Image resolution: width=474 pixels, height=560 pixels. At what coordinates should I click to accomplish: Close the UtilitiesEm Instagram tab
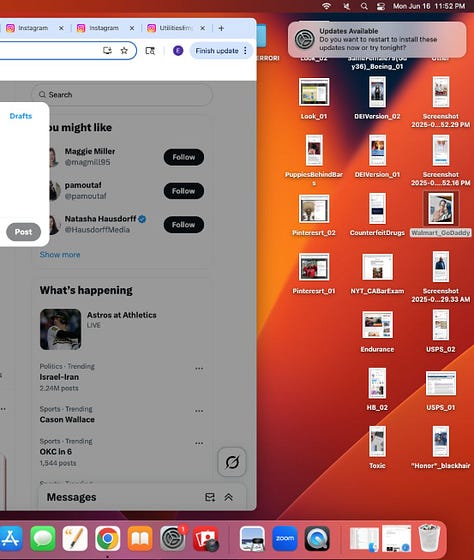click(203, 28)
